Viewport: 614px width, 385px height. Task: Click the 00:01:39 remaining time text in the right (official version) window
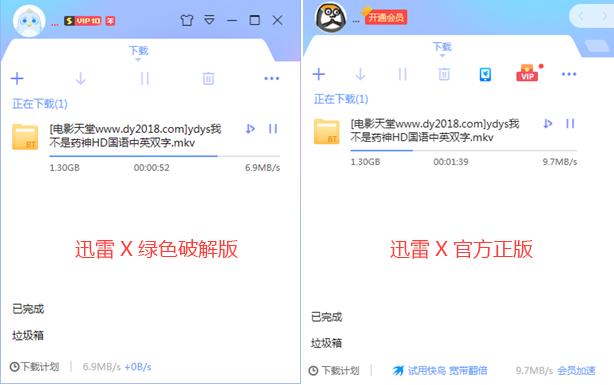point(451,162)
